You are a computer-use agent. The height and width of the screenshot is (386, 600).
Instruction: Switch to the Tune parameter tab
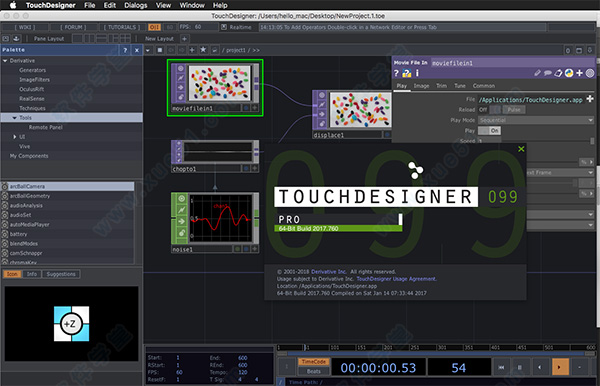pos(460,86)
